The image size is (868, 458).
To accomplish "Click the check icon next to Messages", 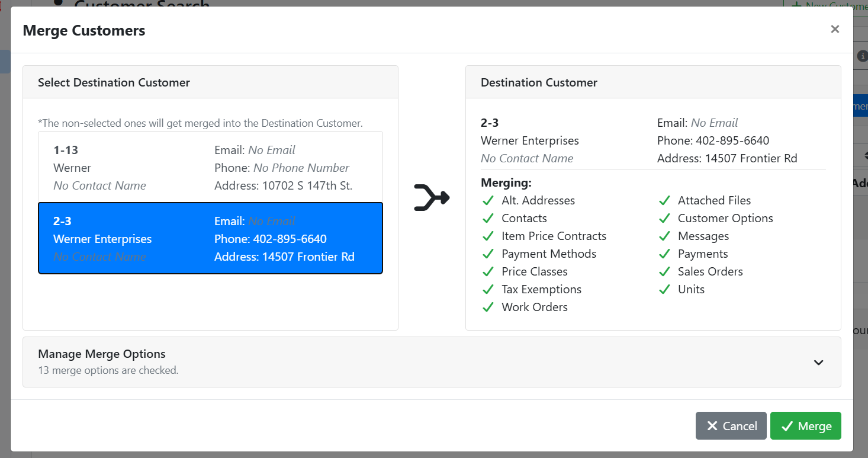I will [x=664, y=236].
